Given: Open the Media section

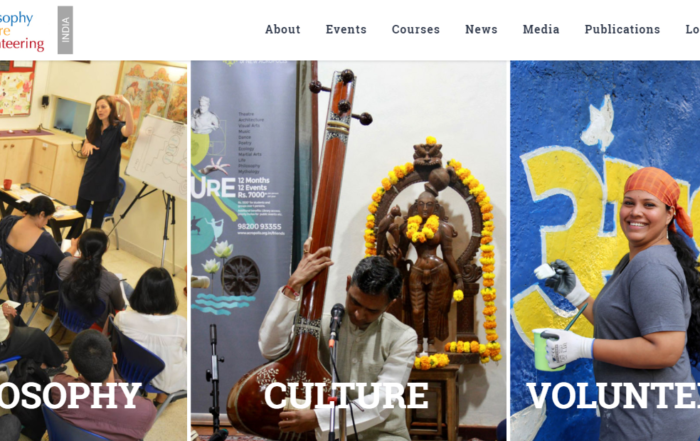Looking at the screenshot, I should point(541,29).
